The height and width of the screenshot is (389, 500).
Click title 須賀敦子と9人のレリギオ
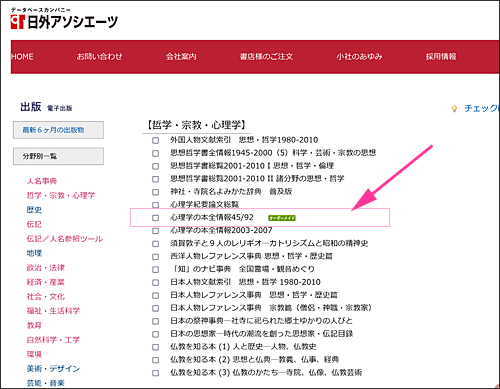pyautogui.click(x=269, y=243)
